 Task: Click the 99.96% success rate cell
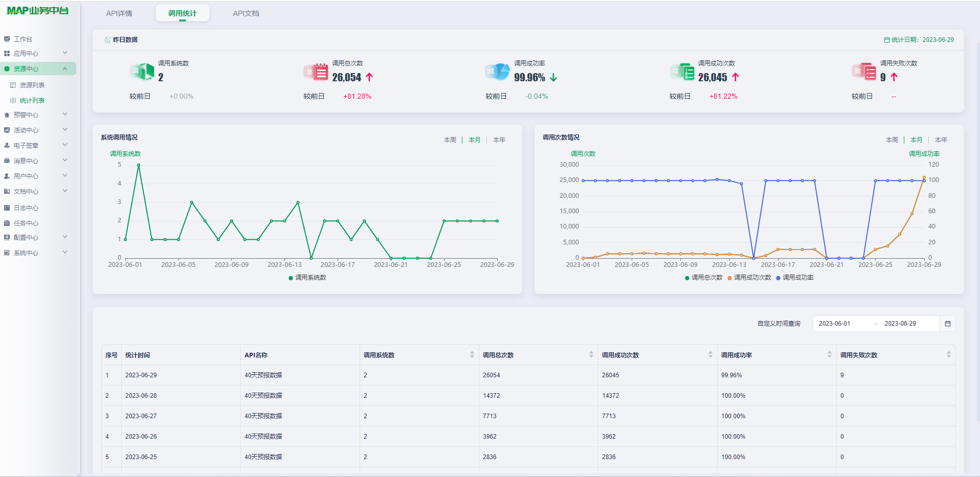(731, 375)
